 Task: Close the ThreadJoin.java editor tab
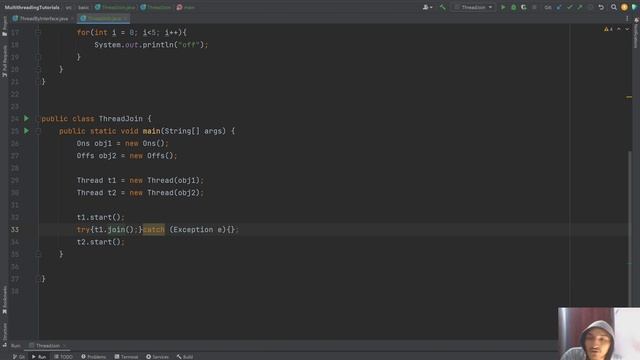pyautogui.click(x=125, y=19)
